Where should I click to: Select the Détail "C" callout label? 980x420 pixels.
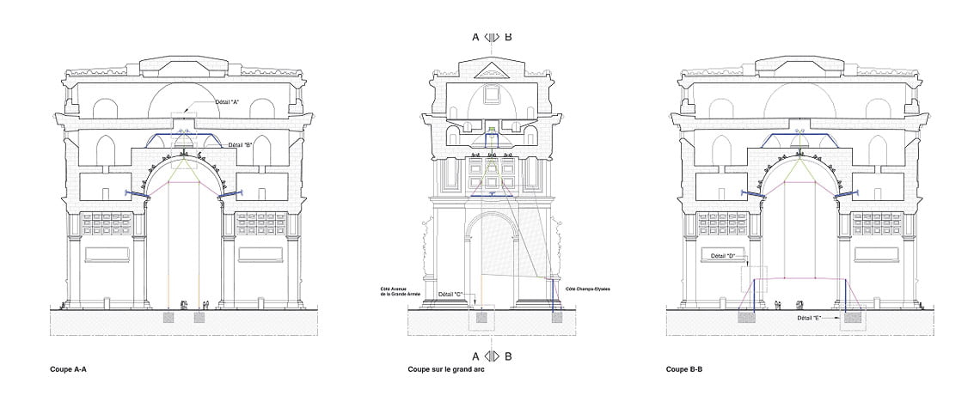450,294
